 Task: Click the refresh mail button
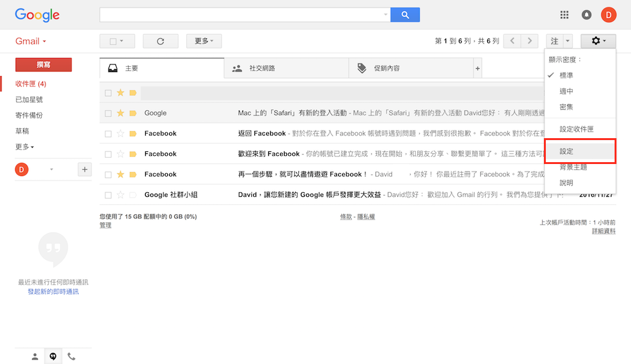[160, 41]
